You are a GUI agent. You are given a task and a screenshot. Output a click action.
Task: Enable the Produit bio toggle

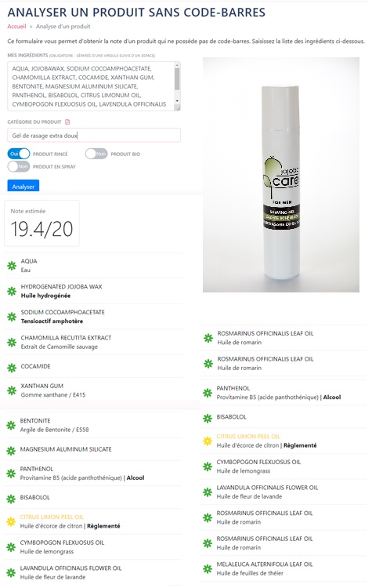tap(96, 154)
